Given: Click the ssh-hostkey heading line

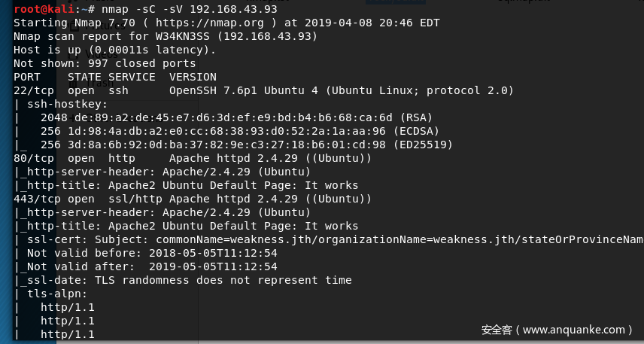Looking at the screenshot, I should (x=61, y=104).
